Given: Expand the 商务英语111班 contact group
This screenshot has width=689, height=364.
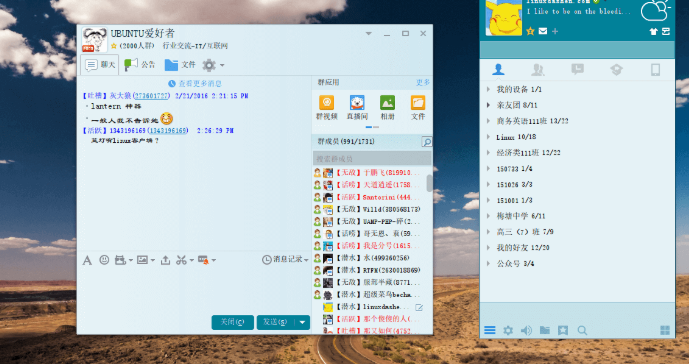Looking at the screenshot, I should tap(488, 121).
